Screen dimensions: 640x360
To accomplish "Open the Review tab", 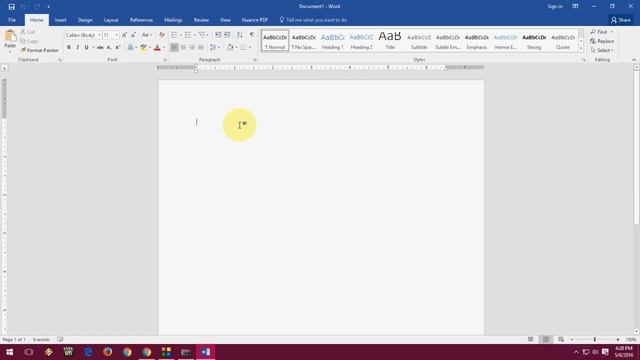I will (x=201, y=20).
